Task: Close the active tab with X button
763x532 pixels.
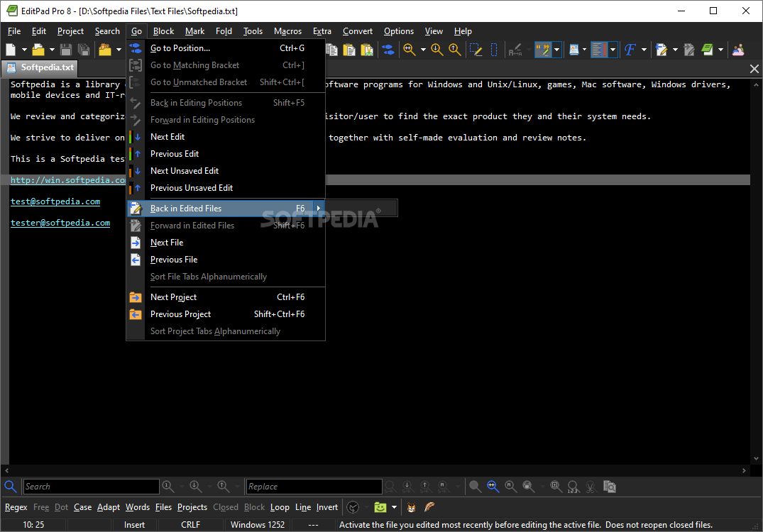Action: coord(754,69)
